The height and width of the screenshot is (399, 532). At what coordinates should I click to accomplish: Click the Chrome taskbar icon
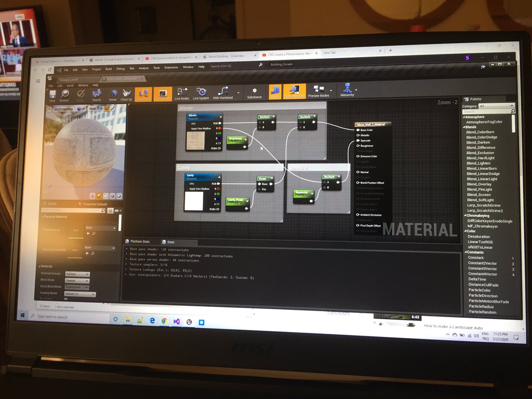164,321
